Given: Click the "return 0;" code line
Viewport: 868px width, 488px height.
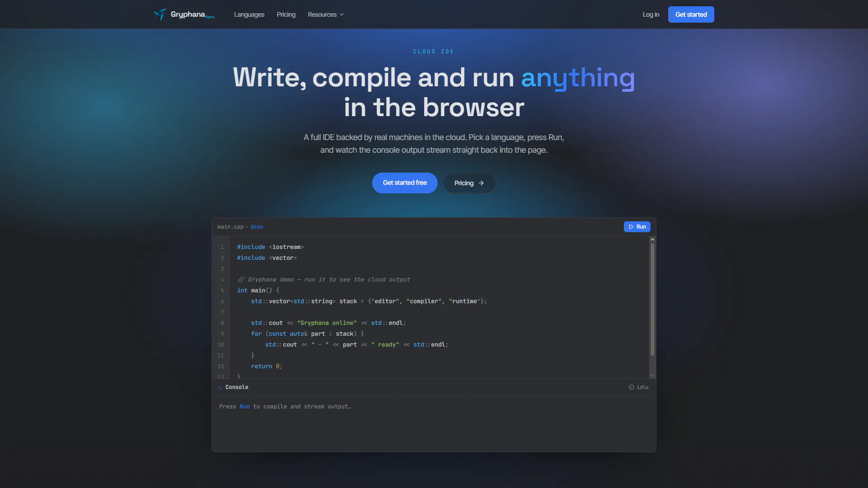Looking at the screenshot, I should [267, 366].
